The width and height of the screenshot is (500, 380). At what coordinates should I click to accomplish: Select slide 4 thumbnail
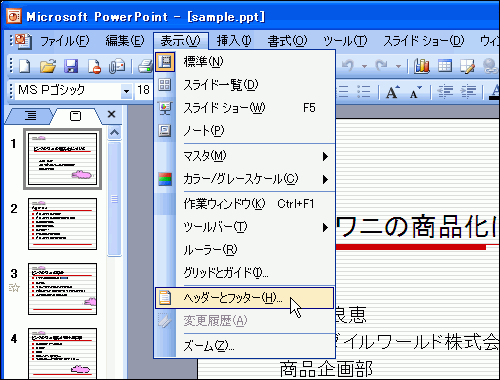(x=62, y=353)
